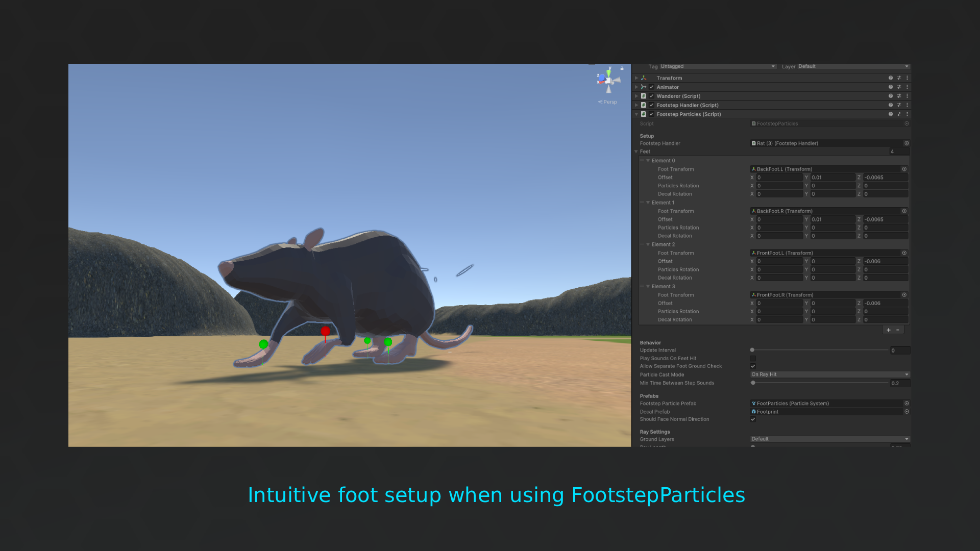Click Element 0 Offset Y field
This screenshot has width=980, height=551.
coord(832,178)
